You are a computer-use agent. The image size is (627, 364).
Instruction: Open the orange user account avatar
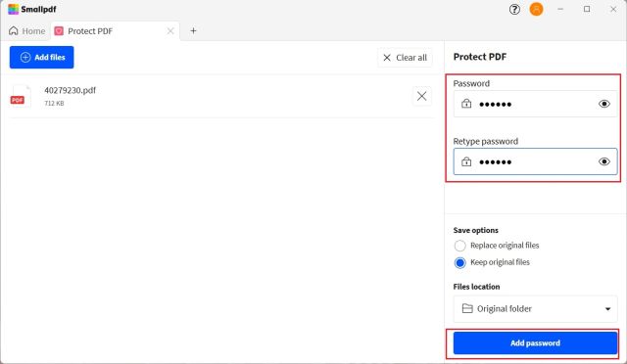click(536, 9)
